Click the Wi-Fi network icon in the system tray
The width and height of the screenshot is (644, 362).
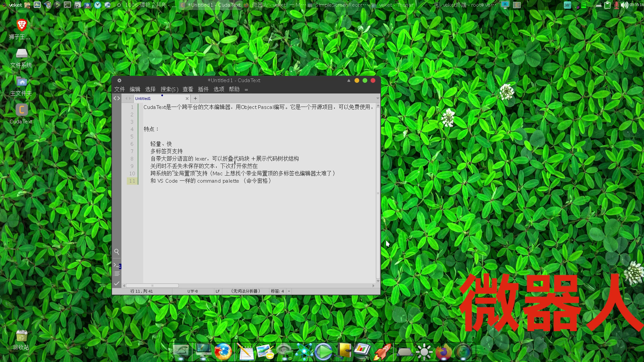(x=576, y=5)
